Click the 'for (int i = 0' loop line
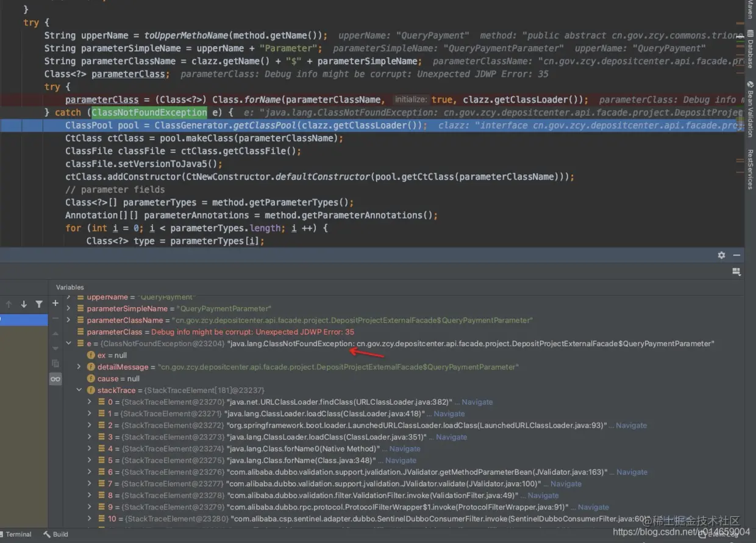Screen dimensions: 756x543 click(197, 228)
